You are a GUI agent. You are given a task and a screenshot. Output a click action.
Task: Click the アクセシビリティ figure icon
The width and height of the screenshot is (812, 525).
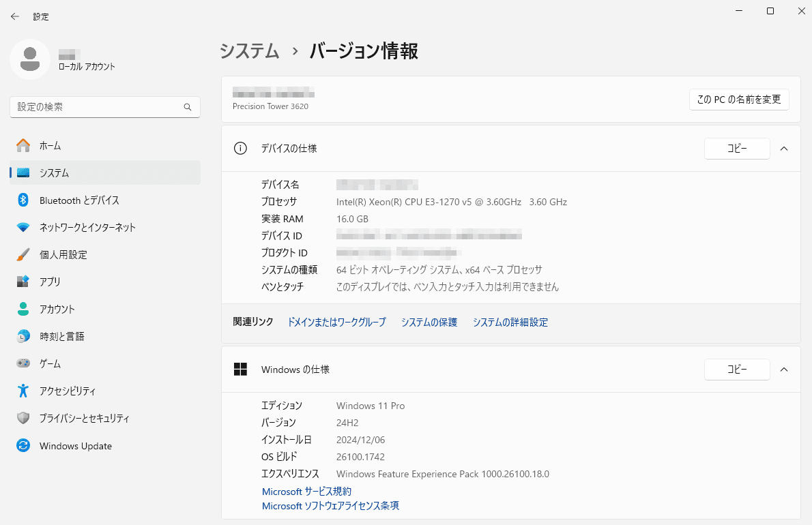pyautogui.click(x=23, y=391)
